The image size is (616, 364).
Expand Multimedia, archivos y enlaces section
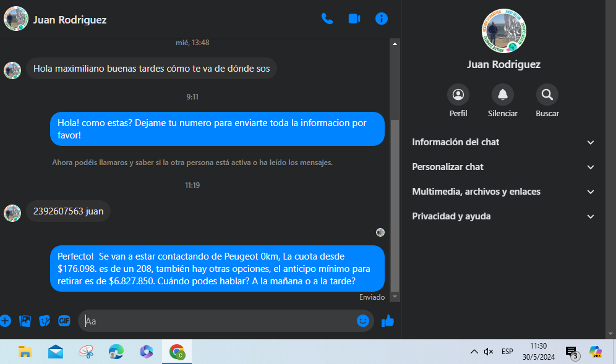pos(503,192)
